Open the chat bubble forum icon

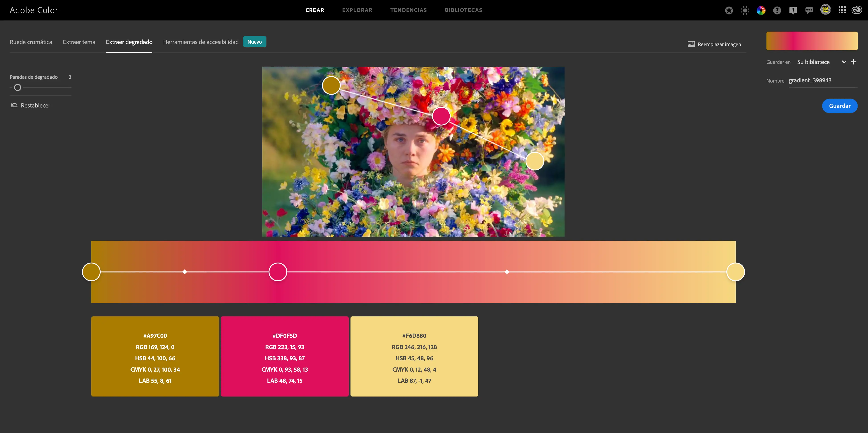(809, 10)
